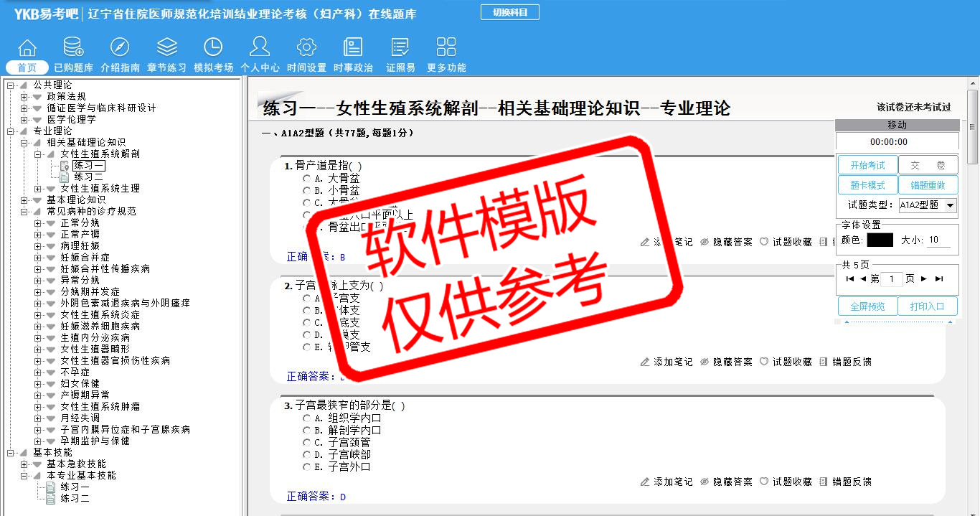
Task: Open 更多功能 grid icon
Action: pyautogui.click(x=446, y=48)
